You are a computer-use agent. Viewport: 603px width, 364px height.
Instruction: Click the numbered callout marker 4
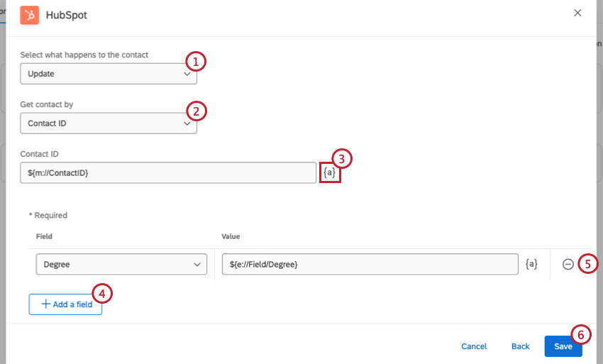[103, 292]
